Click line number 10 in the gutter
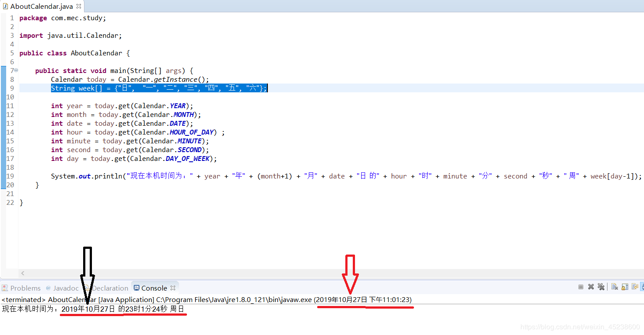 pos(10,97)
